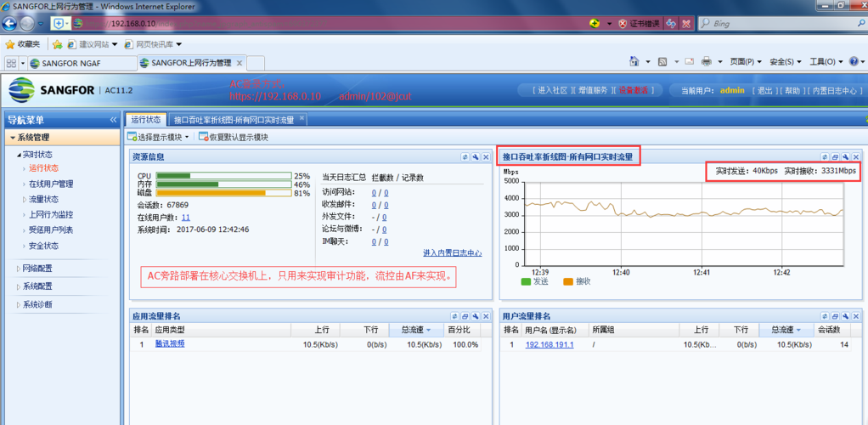Open wrench settings of 资源信息 panel

476,157
